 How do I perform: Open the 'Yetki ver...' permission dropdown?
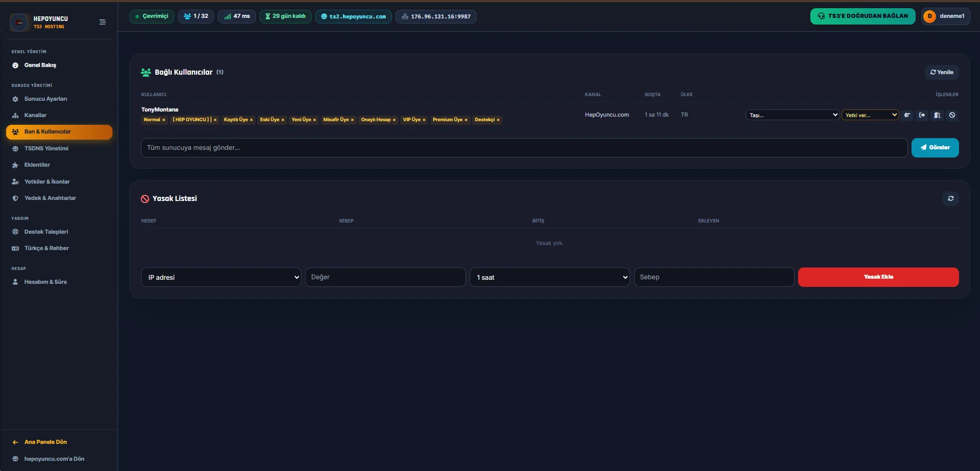coord(870,115)
